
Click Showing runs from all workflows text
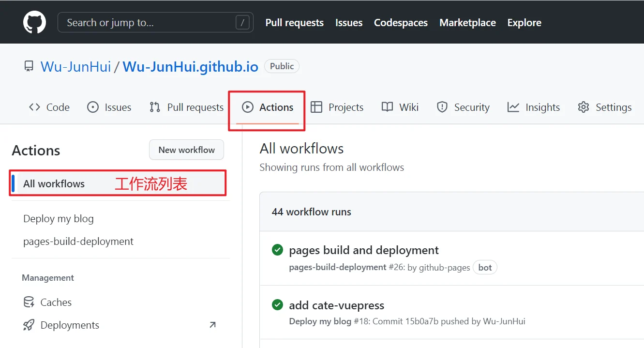[331, 167]
